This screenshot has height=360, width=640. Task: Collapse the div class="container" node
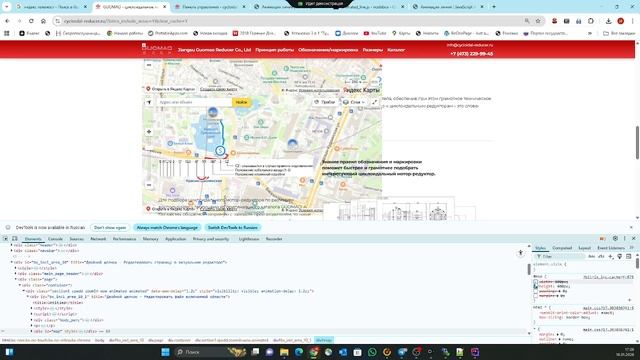coord(20,285)
